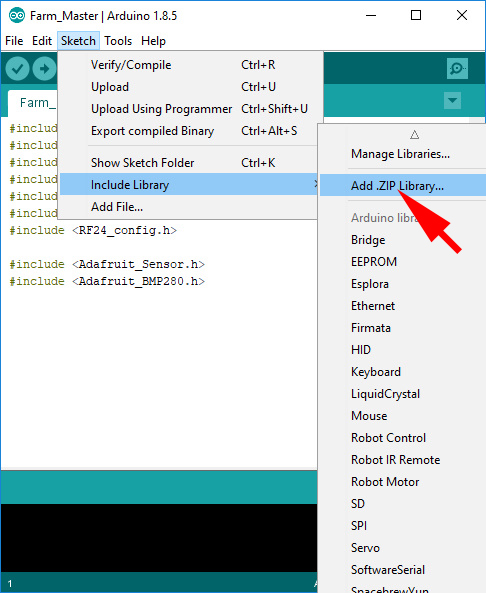Include the Esplora library
The width and height of the screenshot is (486, 593).
(x=403, y=284)
